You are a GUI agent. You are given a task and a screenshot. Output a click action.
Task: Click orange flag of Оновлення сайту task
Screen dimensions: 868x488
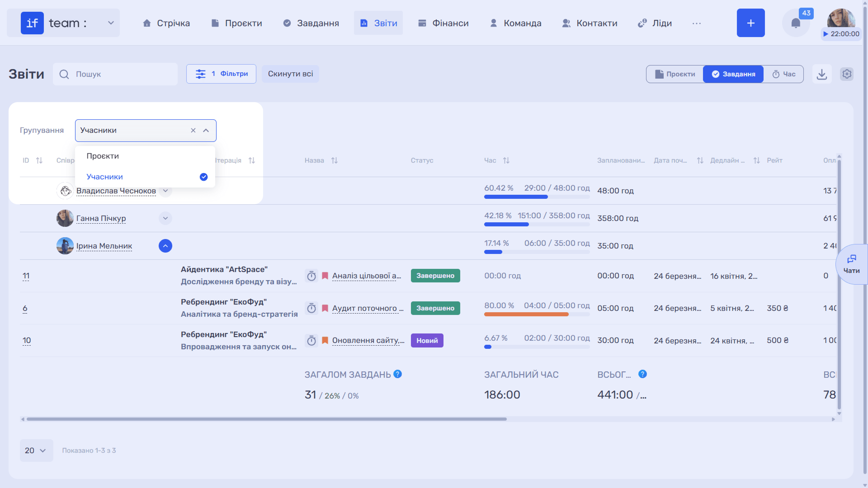325,340
